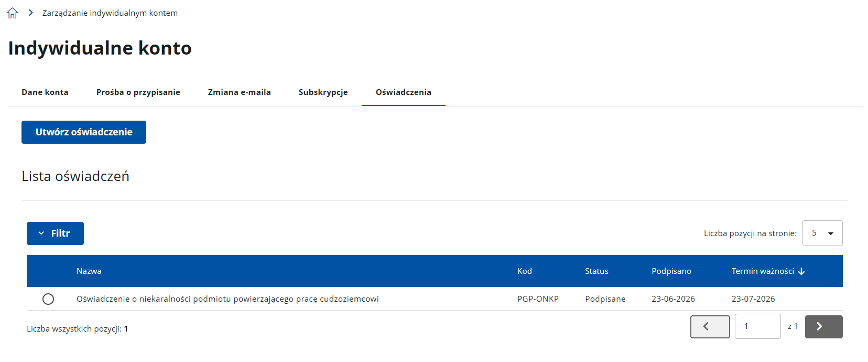Image resolution: width=868 pixels, height=362 pixels.
Task: Sort the table by Kod column
Action: point(525,271)
